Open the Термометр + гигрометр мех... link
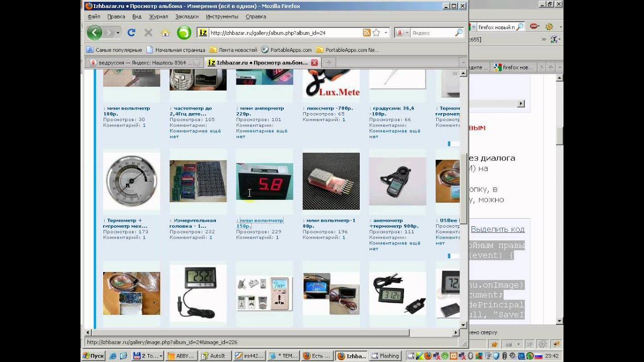The height and width of the screenshot is (362, 644). click(125, 223)
